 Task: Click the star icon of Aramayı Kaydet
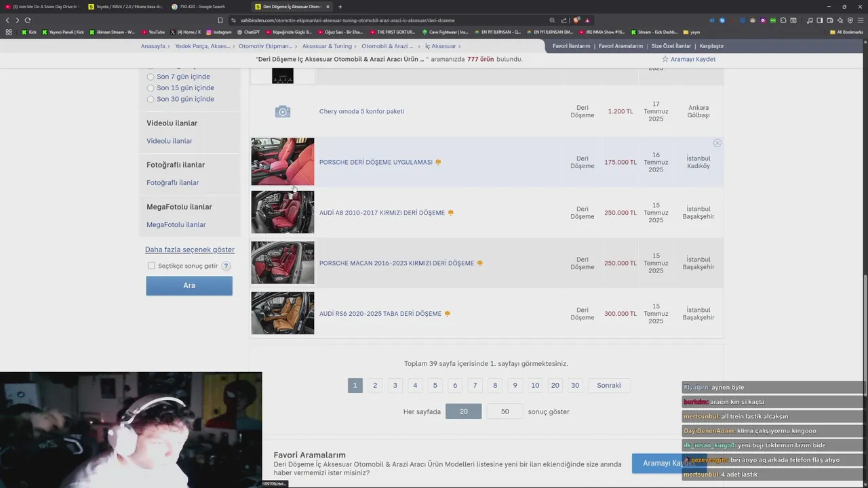[x=665, y=59]
